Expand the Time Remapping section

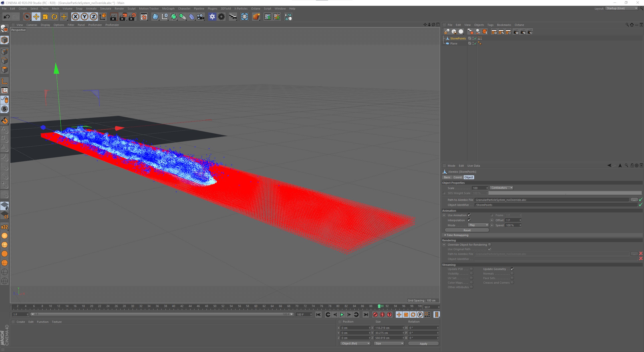[445, 235]
